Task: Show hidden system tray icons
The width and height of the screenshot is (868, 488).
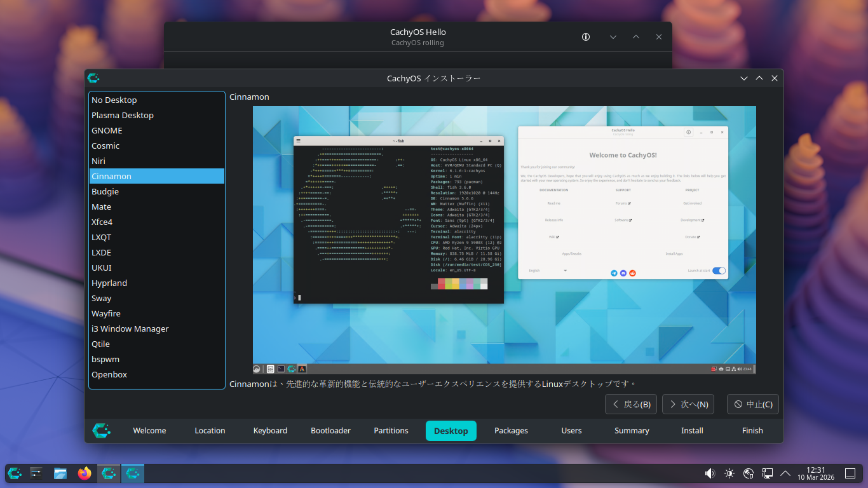Action: pyautogui.click(x=785, y=473)
